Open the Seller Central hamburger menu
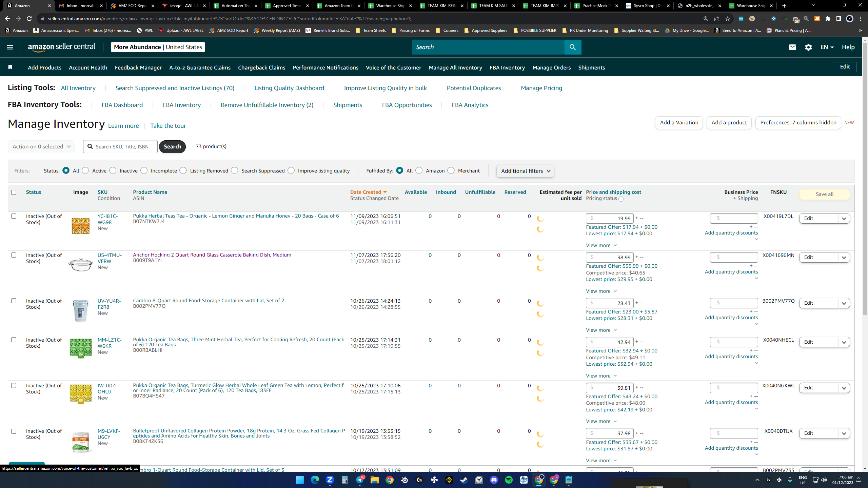The image size is (868, 488). 10,47
